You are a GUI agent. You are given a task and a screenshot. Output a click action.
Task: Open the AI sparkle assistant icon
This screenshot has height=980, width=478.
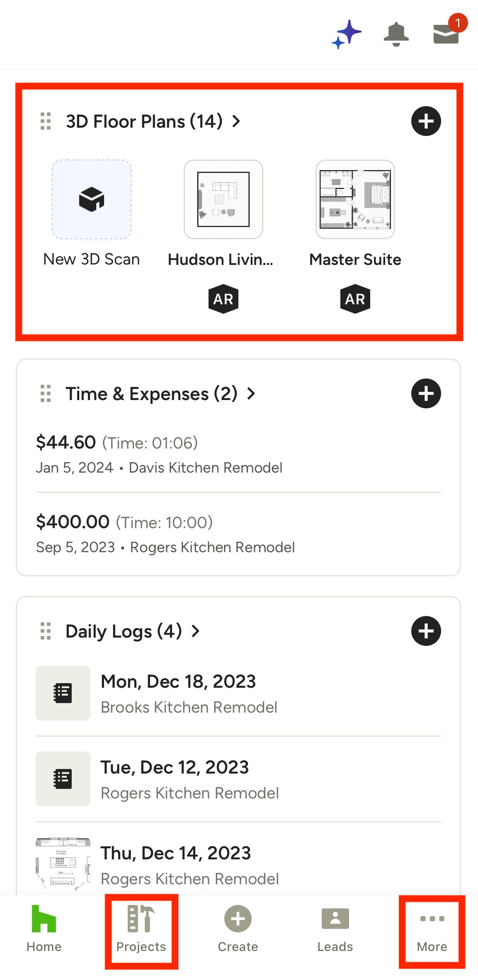pyautogui.click(x=347, y=34)
